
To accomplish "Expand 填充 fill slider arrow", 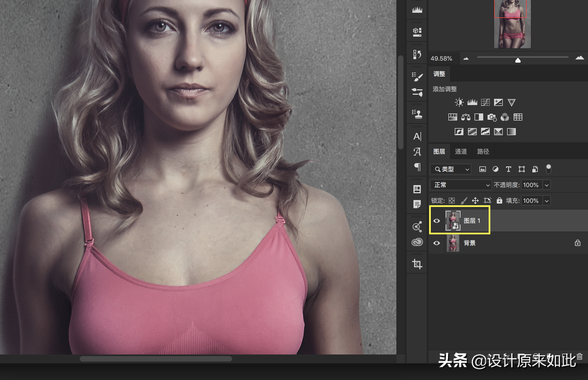I will point(547,201).
